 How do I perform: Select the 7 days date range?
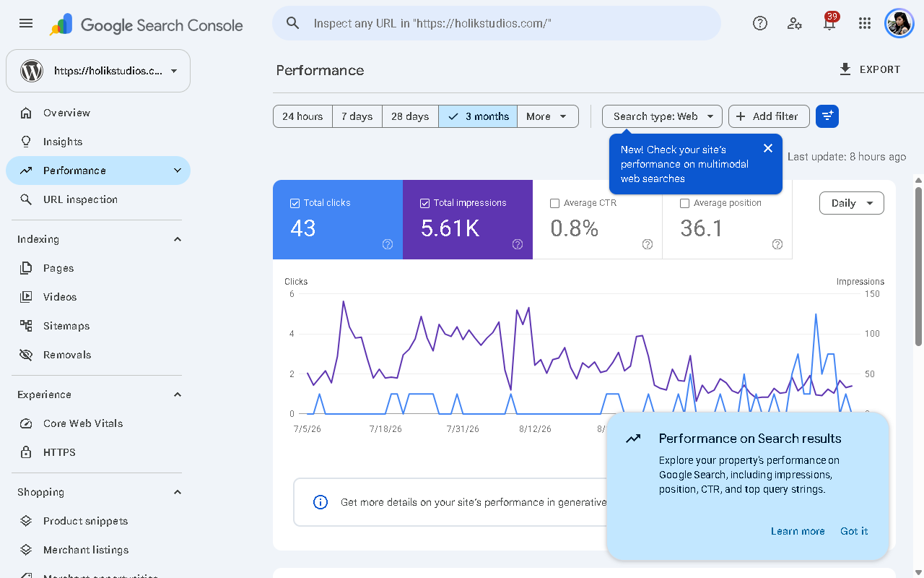point(357,116)
